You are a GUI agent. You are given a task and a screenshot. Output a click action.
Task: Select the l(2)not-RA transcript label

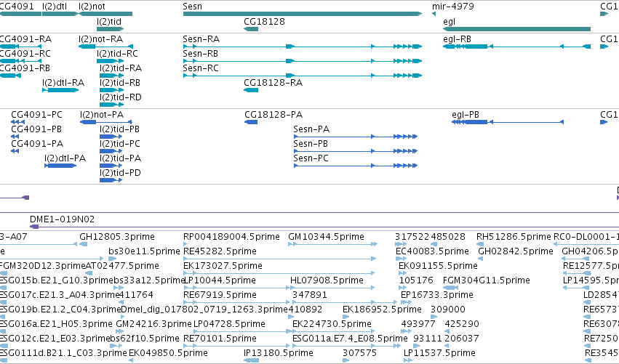click(x=100, y=39)
